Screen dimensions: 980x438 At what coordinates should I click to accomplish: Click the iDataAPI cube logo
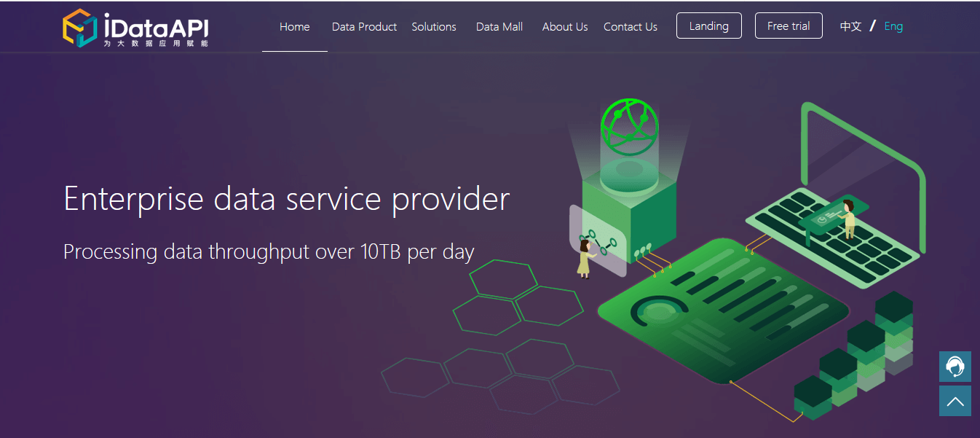80,28
